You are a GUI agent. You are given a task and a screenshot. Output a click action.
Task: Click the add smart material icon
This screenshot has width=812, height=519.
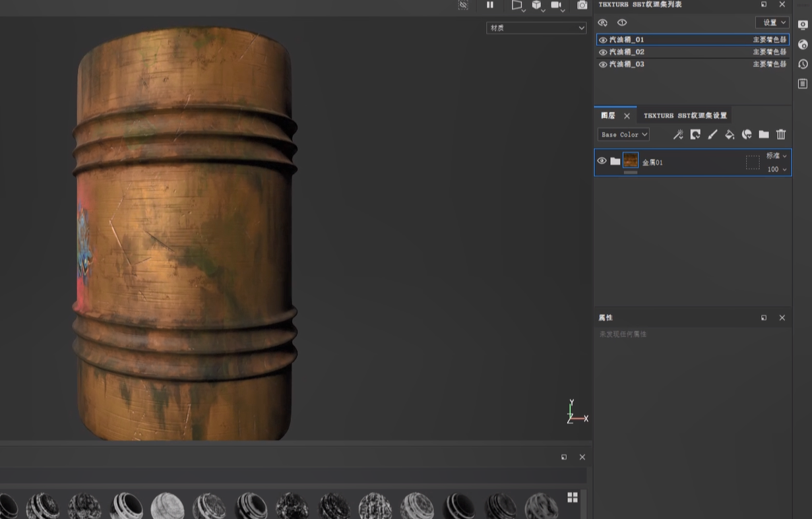[x=747, y=135]
